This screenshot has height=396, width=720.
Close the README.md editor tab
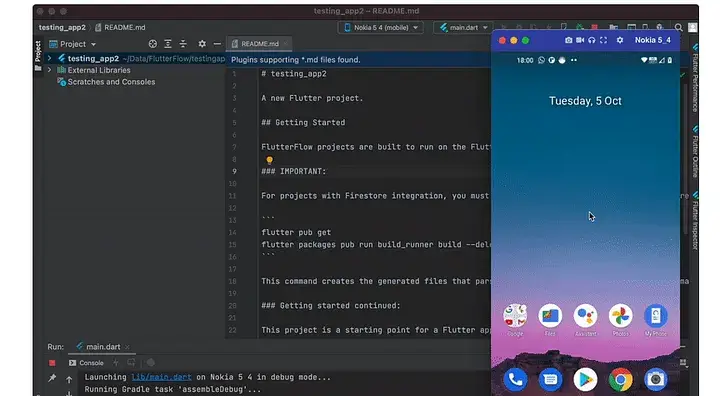coord(286,44)
